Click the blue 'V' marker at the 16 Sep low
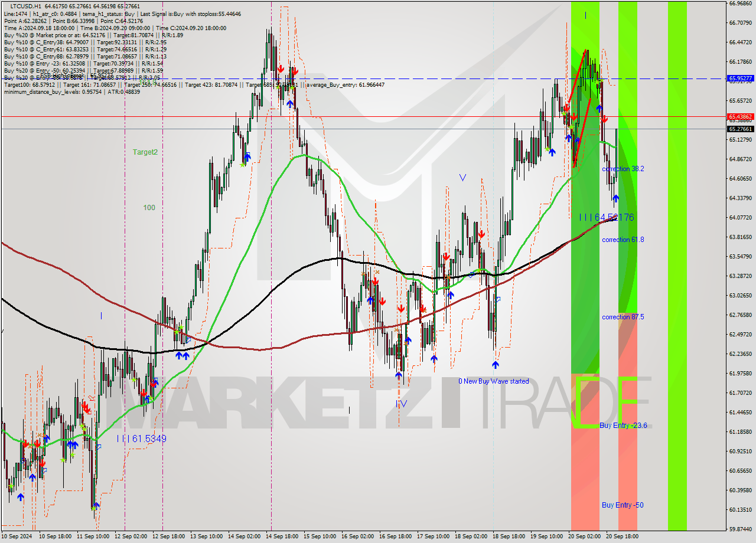Image resolution: width=756 pixels, height=543 pixels. coord(402,404)
